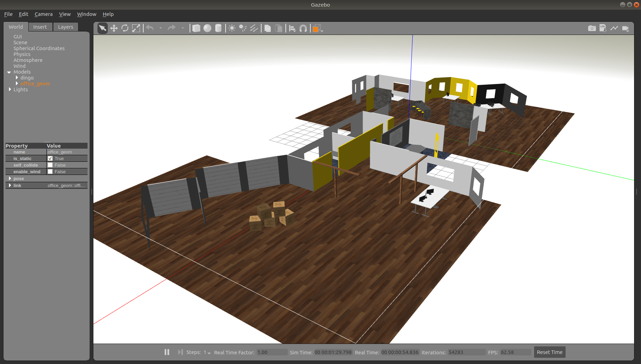The width and height of the screenshot is (641, 364).
Task: Select the arrow selection mode tool
Action: (102, 28)
